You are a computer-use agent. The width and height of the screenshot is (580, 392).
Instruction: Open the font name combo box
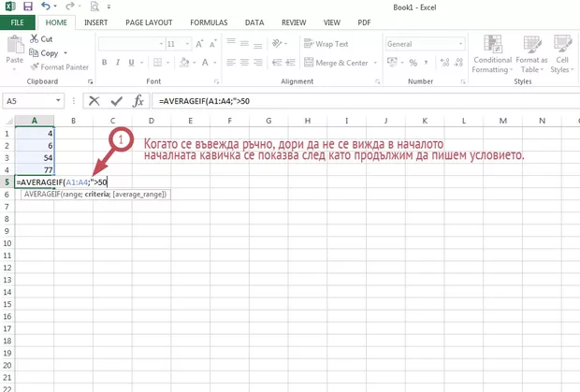pyautogui.click(x=131, y=44)
